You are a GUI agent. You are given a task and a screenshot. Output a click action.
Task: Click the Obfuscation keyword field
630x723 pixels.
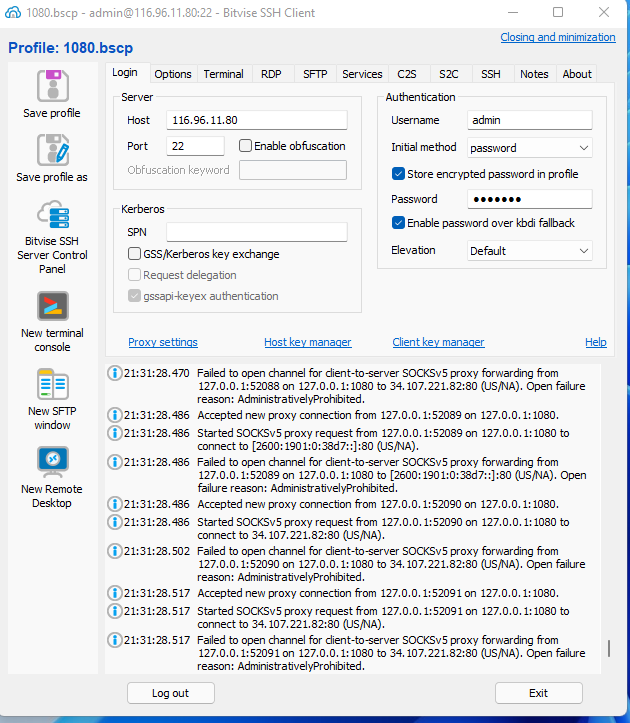pos(293,170)
